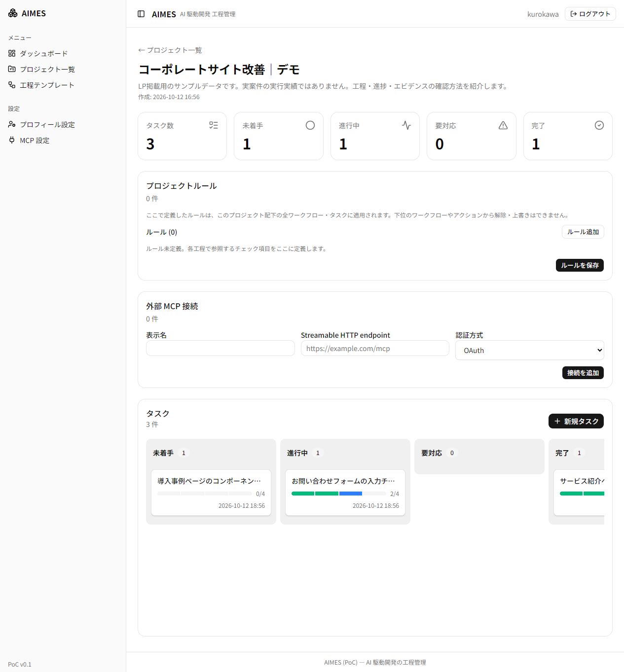Toggle the sidebar panel icon in header
624x672 pixels.
pos(141,14)
